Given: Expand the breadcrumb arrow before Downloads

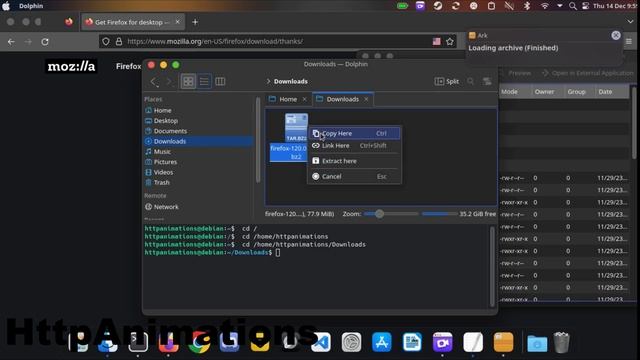Looking at the screenshot, I should click(268, 81).
